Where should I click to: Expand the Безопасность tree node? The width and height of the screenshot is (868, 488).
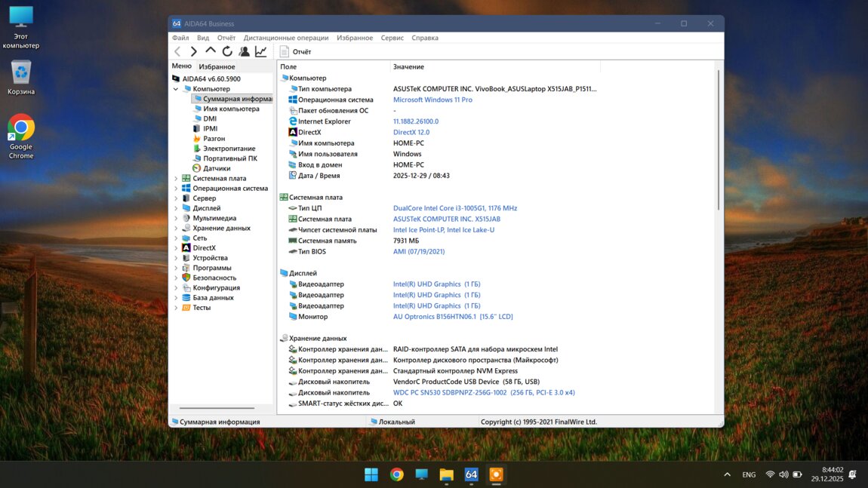[x=176, y=278]
